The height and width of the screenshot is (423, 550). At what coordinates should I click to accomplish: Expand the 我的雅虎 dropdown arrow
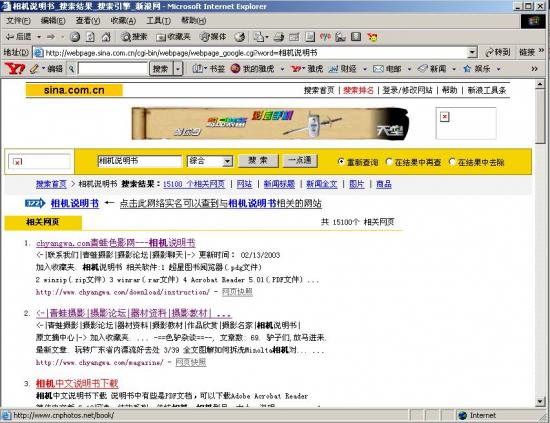coord(282,69)
